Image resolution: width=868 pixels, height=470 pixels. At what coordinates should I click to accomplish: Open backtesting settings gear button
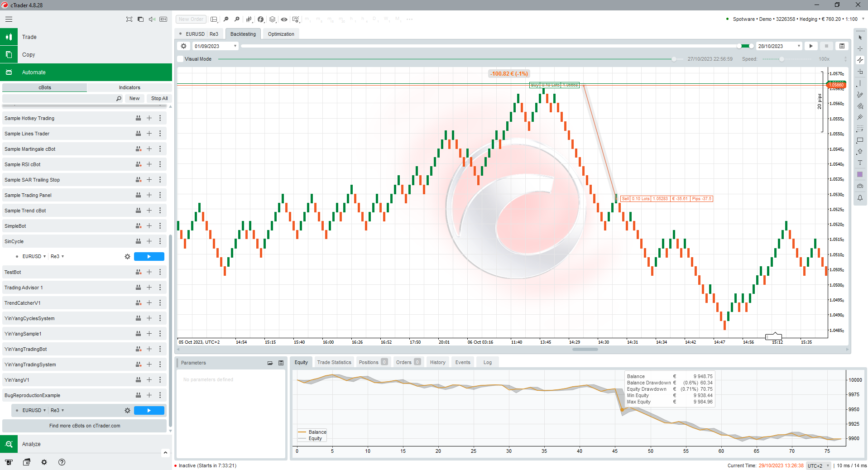point(183,46)
